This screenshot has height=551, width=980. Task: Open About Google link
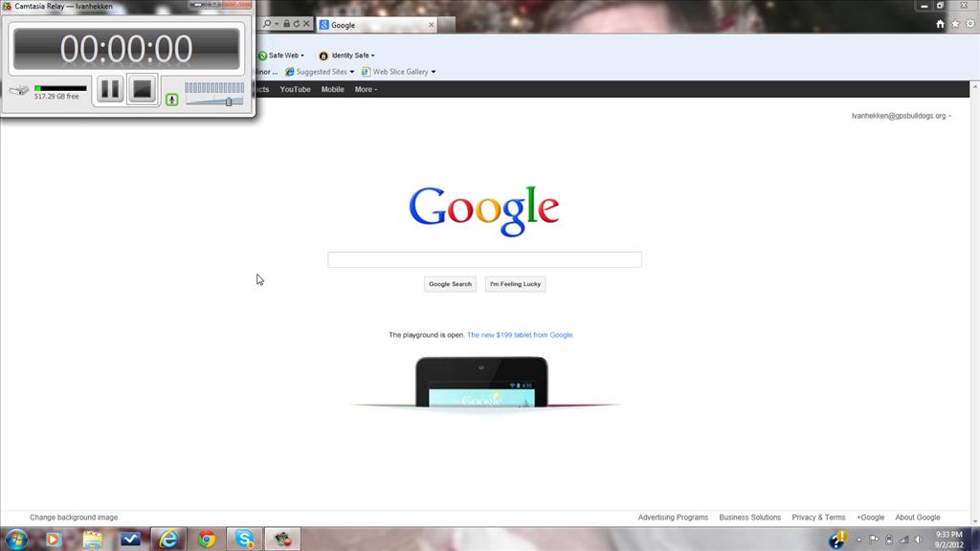(918, 518)
